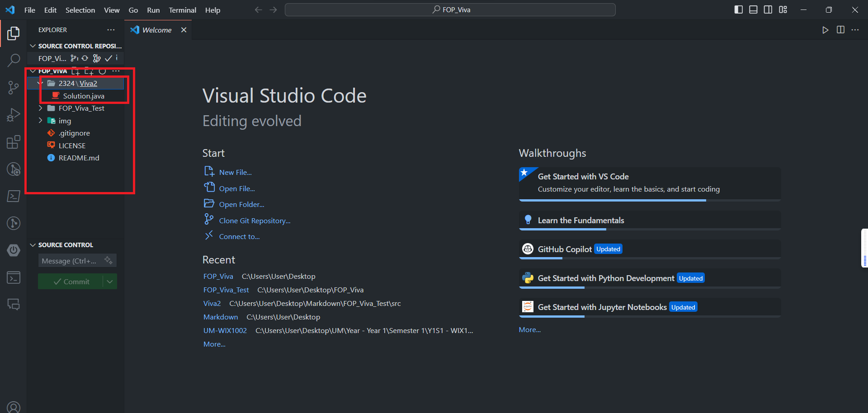Open the Extensions view
The image size is (868, 413).
point(14,142)
